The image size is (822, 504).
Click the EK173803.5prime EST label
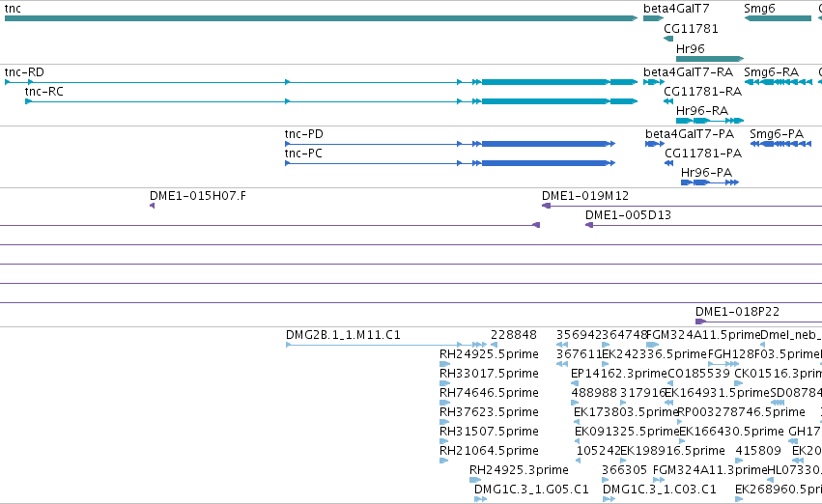(x=626, y=412)
